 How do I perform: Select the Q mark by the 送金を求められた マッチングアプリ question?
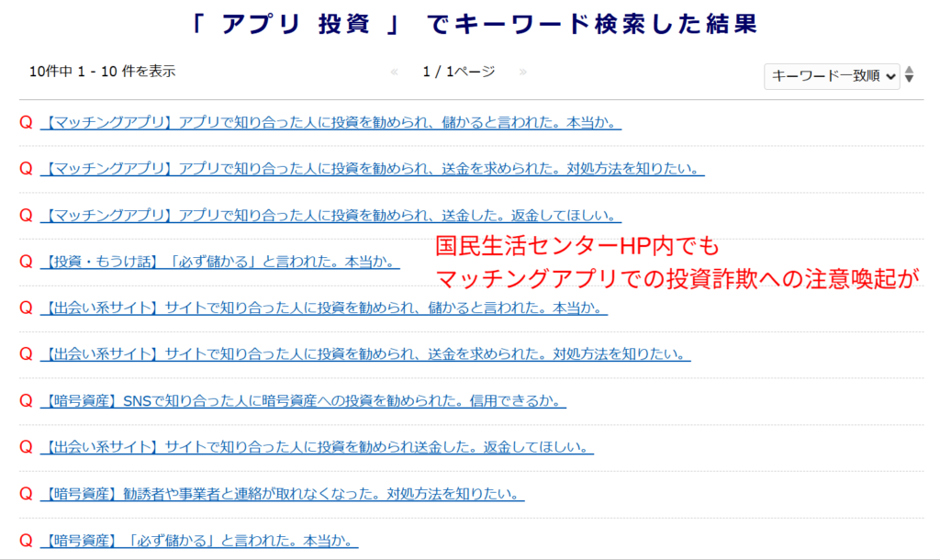tap(23, 170)
